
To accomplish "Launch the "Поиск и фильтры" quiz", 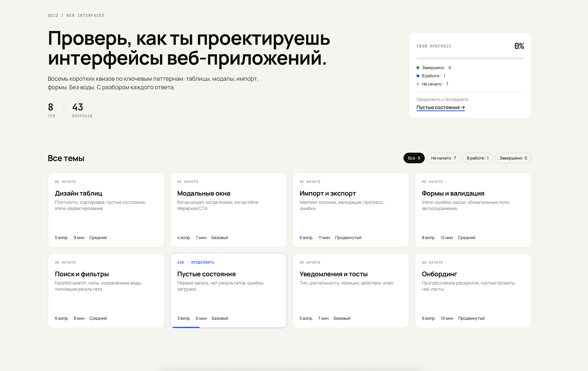I will (x=106, y=290).
